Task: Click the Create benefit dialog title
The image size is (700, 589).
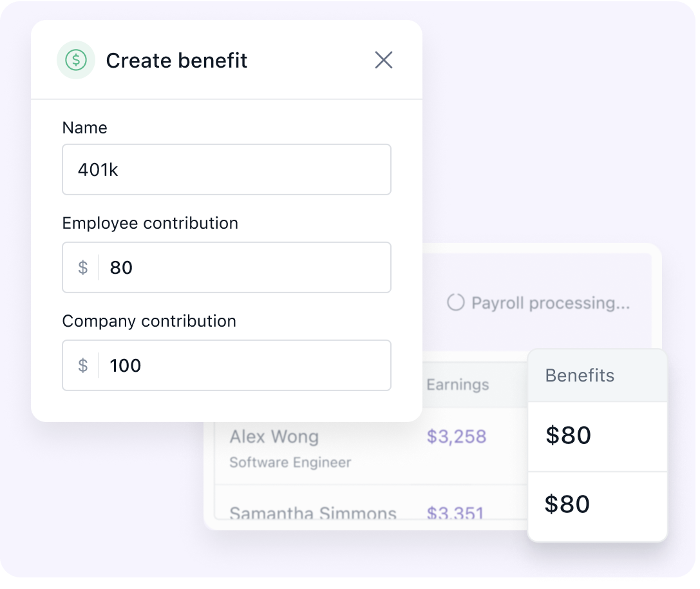Action: (x=176, y=61)
